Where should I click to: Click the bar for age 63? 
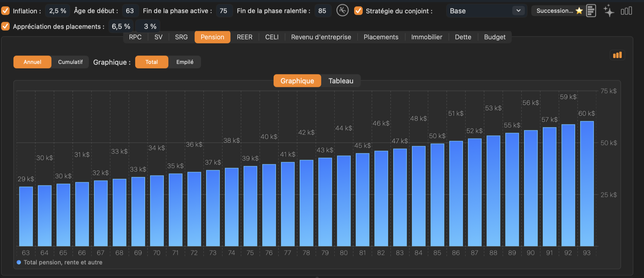26,216
